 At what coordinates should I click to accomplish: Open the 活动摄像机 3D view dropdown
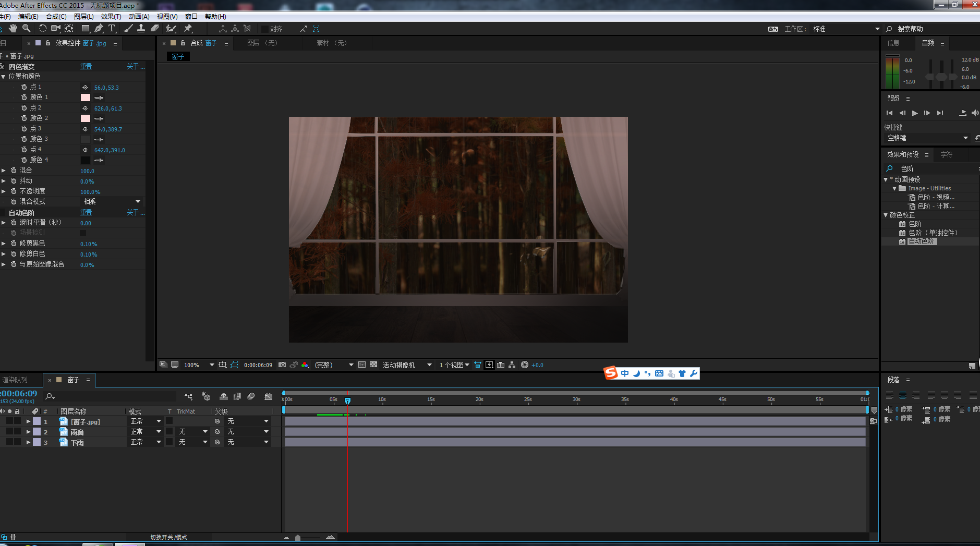[407, 365]
